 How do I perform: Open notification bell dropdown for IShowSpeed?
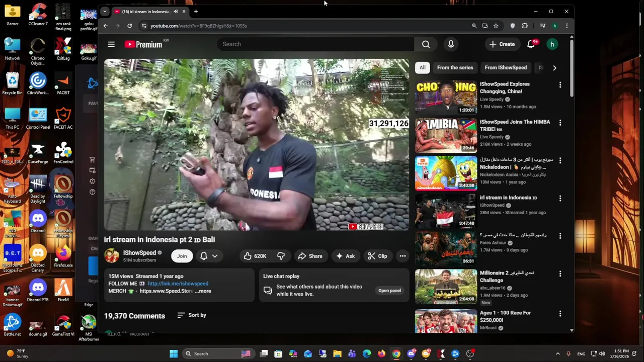click(209, 256)
